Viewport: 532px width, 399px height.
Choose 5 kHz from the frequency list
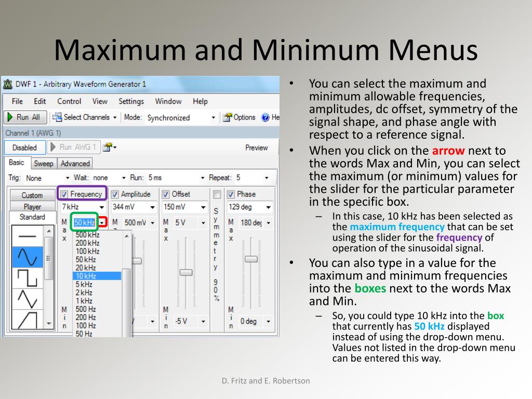click(x=97, y=284)
